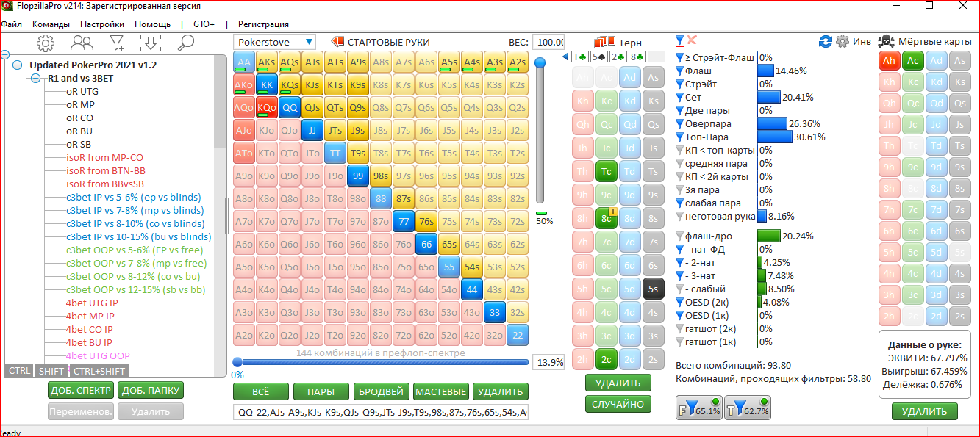Click the dead card Ah tile
The width and height of the screenshot is (980, 437).
tap(890, 61)
